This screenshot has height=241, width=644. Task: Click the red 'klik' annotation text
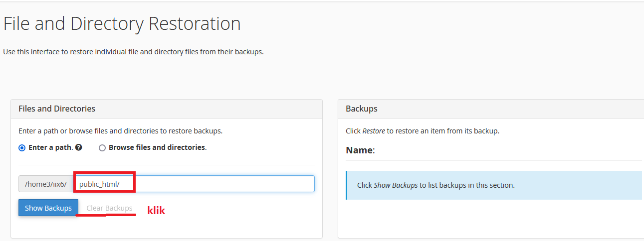pos(156,210)
